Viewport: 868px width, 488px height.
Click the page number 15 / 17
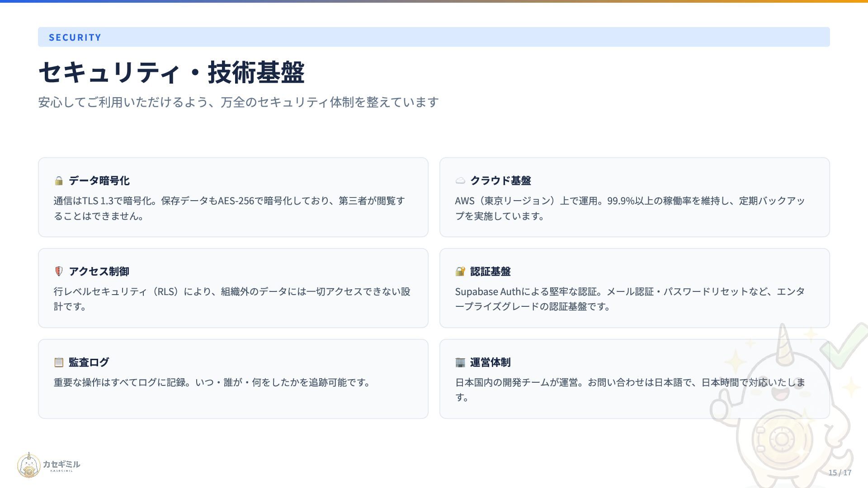pos(840,473)
